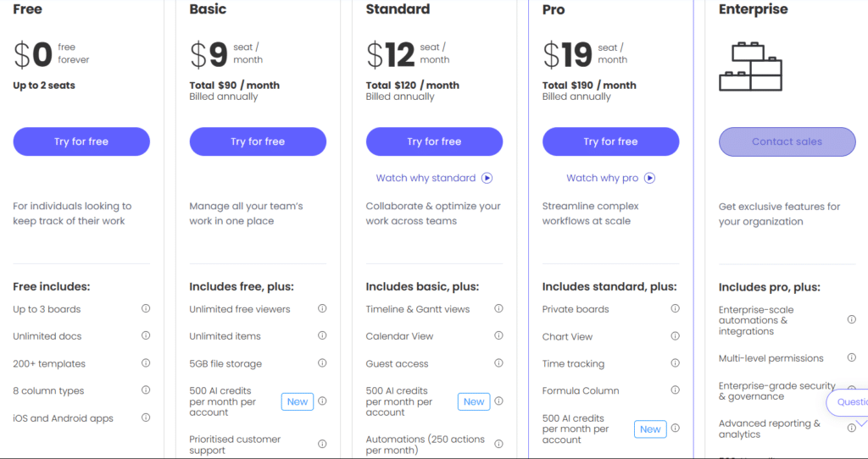Open the Questions chat bubble
Screen dimensions: 868x459
[847, 402]
